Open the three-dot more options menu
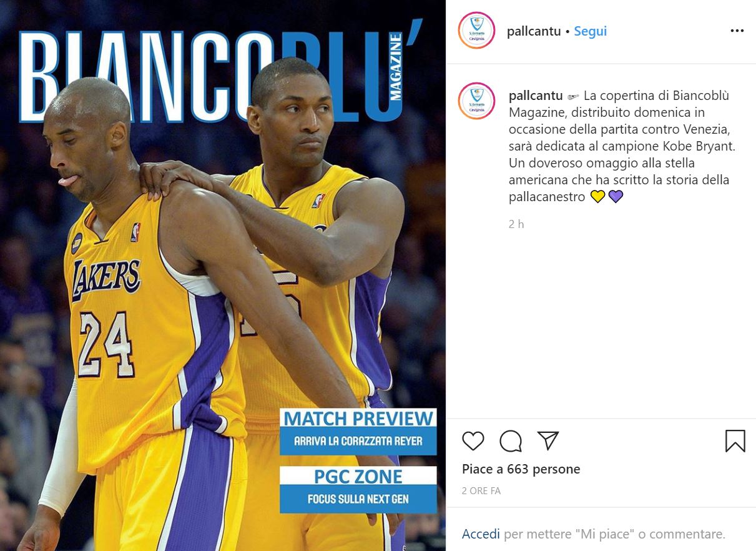This screenshot has width=756, height=551. click(x=737, y=31)
